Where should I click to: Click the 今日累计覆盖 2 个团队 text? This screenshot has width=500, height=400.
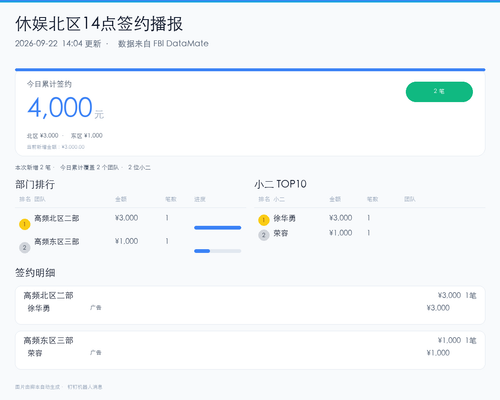[89, 167]
